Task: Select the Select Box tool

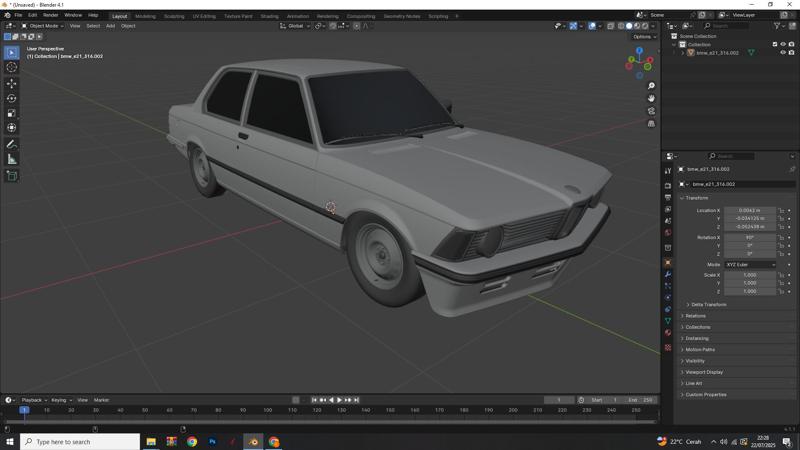Action: (x=12, y=53)
